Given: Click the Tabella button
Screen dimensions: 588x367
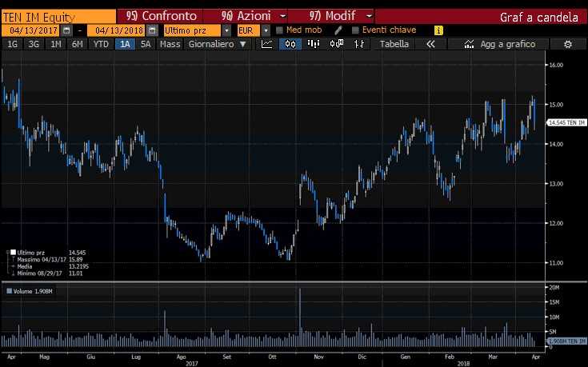Looking at the screenshot, I should coord(394,44).
